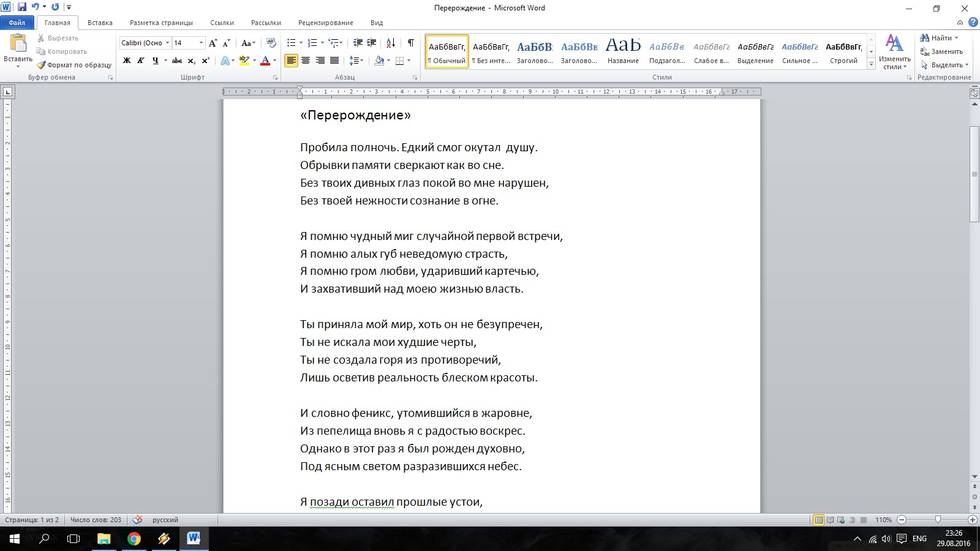Open the font name dropdown Calibri
This screenshot has height=551, width=980.
click(167, 43)
